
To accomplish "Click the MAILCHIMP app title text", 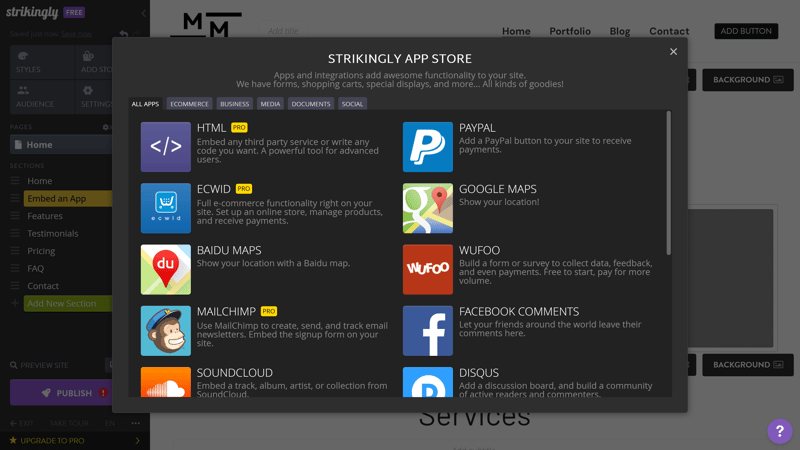I will pos(226,311).
